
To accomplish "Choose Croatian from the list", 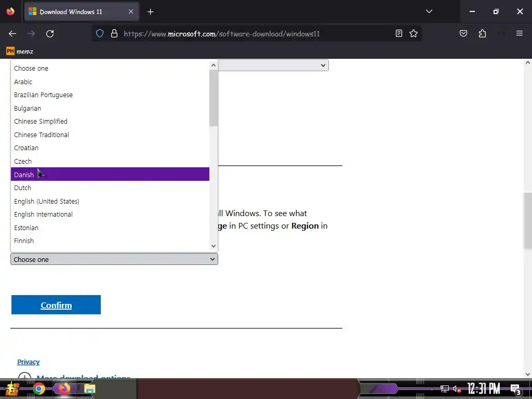I will tap(110, 148).
